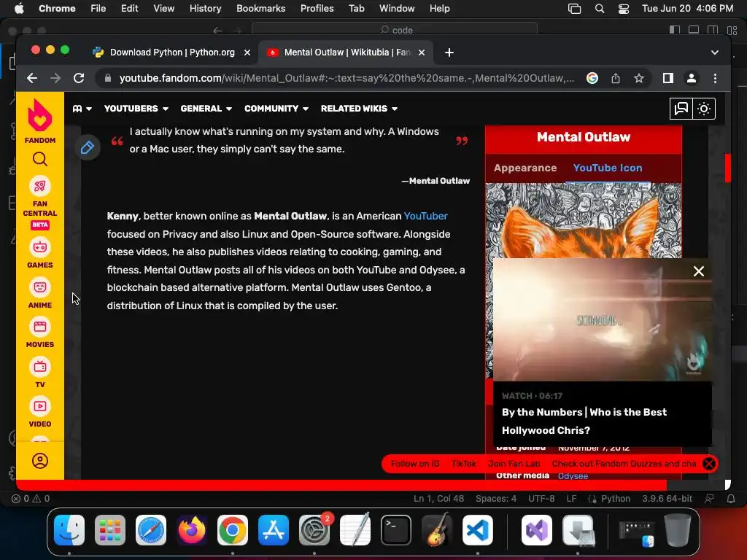Open the Video sidebar icon

point(40,407)
